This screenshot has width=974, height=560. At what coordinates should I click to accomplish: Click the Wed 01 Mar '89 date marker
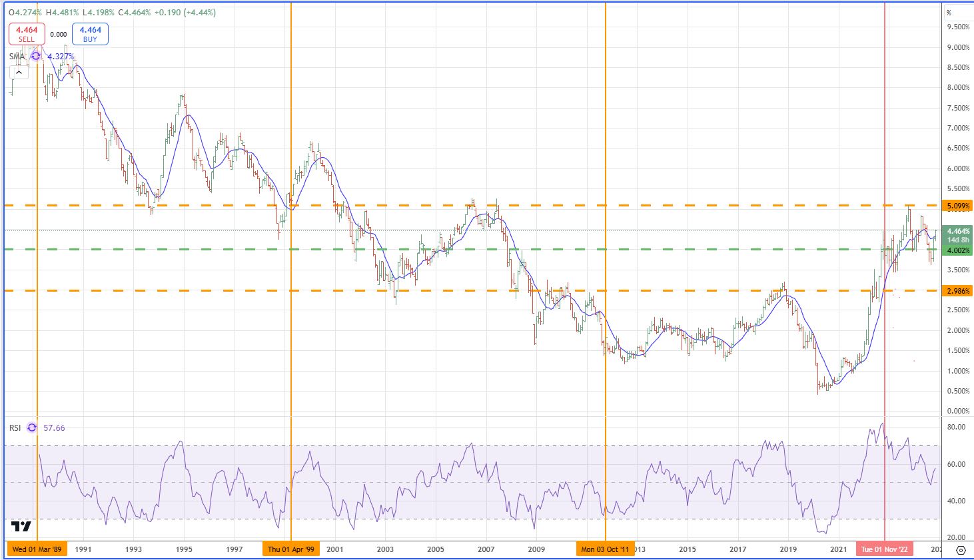pyautogui.click(x=37, y=549)
